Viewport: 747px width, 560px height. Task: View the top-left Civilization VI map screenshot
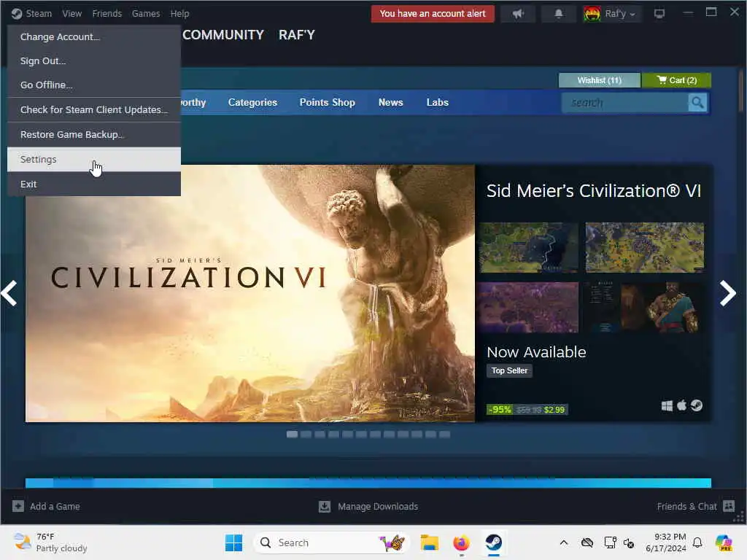click(529, 248)
